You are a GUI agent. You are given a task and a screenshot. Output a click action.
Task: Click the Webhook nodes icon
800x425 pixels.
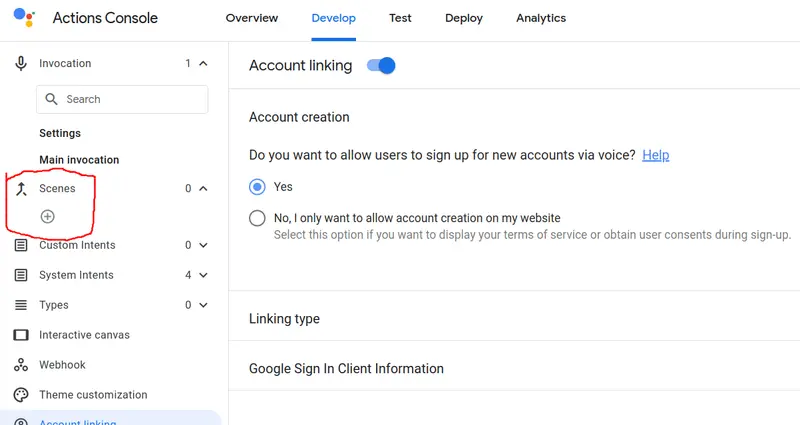(21, 365)
